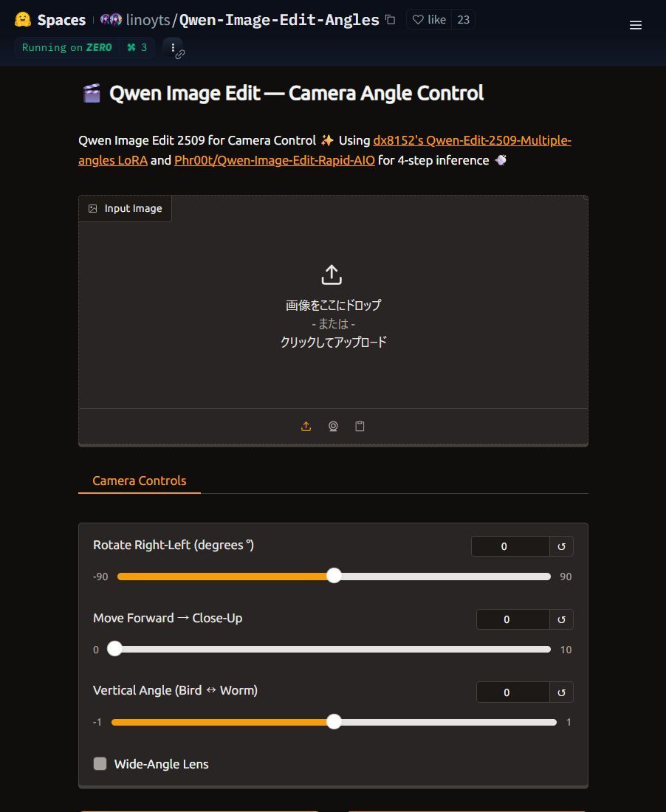Click the paste from clipboard icon
666x812 pixels.
click(360, 427)
